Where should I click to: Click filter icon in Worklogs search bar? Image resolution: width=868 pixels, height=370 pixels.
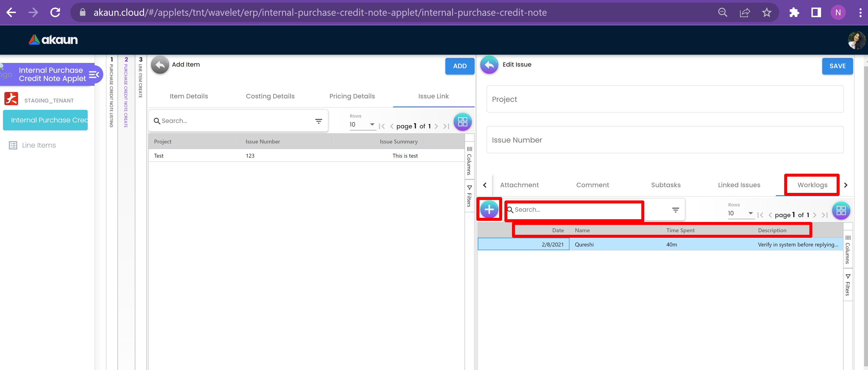pyautogui.click(x=675, y=210)
